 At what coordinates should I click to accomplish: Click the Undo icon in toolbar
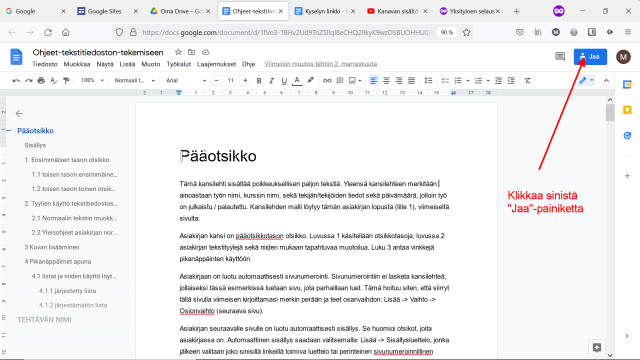[16, 81]
